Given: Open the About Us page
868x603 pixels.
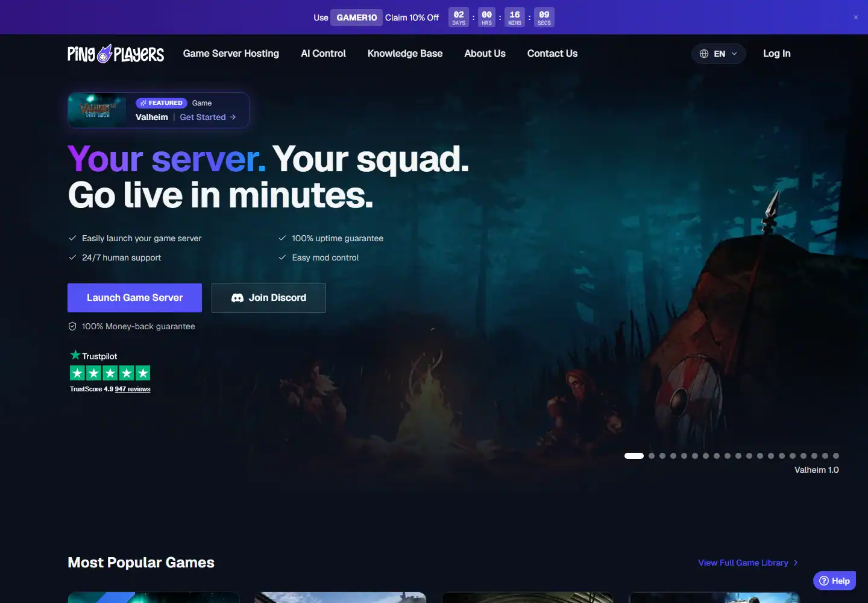Looking at the screenshot, I should coord(485,54).
